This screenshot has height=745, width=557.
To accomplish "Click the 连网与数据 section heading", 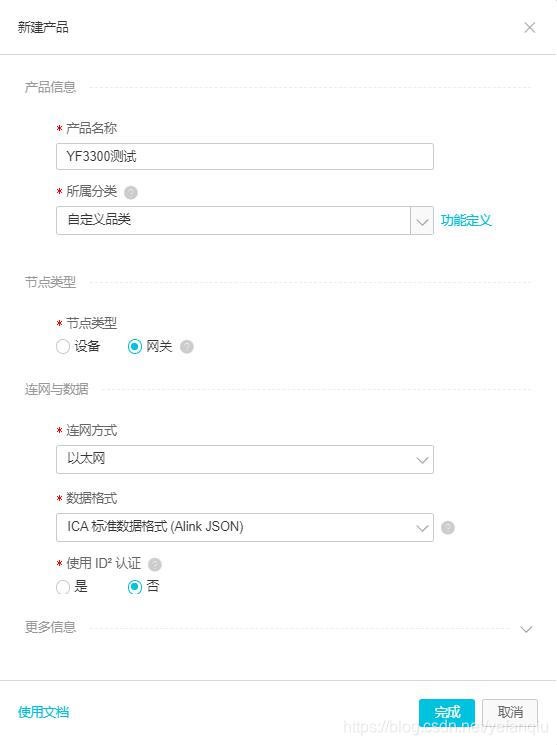I will (x=57, y=389).
